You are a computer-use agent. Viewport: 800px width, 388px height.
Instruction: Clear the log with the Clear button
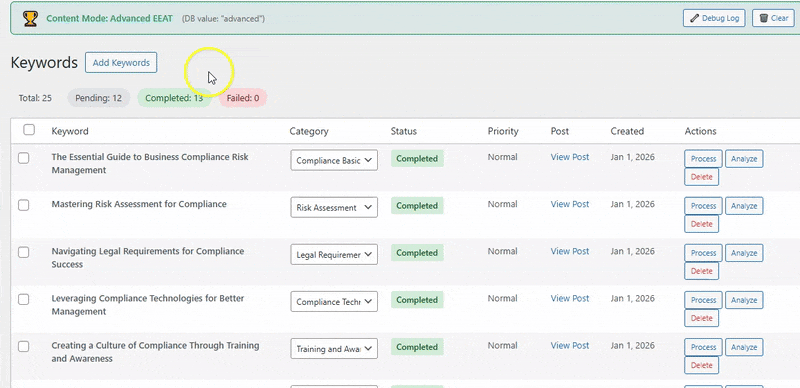point(773,18)
